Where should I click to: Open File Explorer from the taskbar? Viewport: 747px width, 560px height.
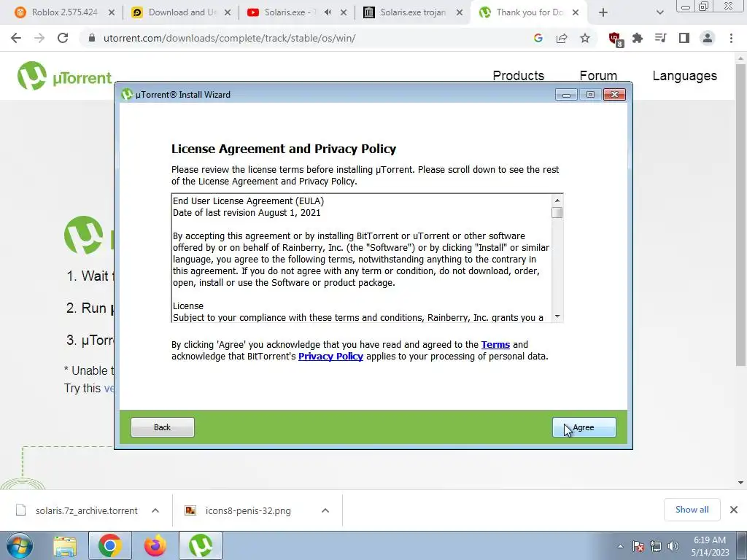[65, 545]
